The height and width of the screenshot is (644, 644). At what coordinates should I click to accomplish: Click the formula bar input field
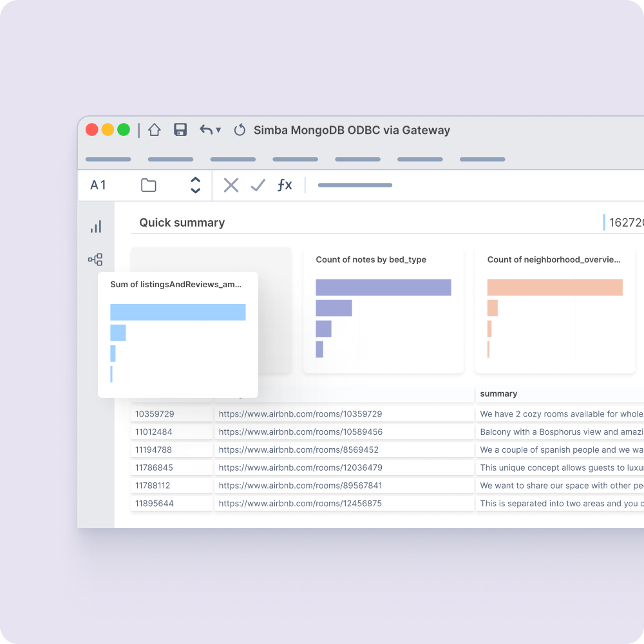pos(355,185)
